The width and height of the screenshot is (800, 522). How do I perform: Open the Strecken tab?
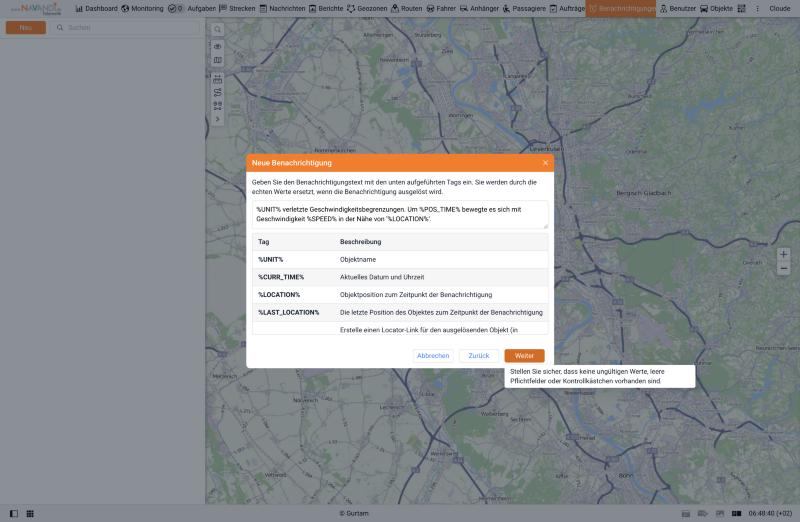237,9
